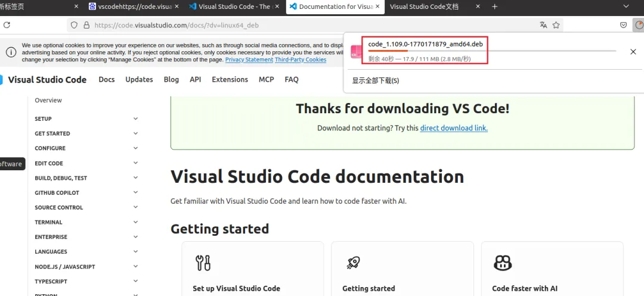Expand the GET STARTED sidebar section
Image resolution: width=644 pixels, height=296 pixels.
(86, 133)
